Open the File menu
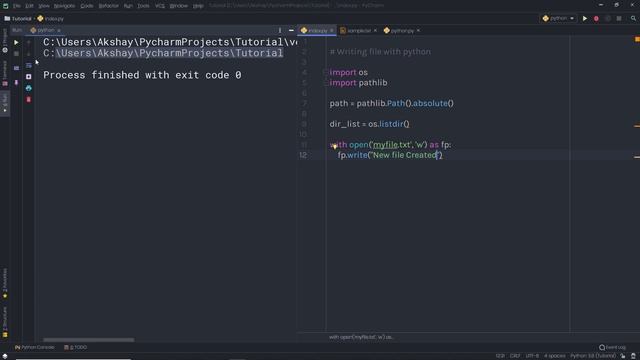This screenshot has width=640, height=360. tap(17, 6)
